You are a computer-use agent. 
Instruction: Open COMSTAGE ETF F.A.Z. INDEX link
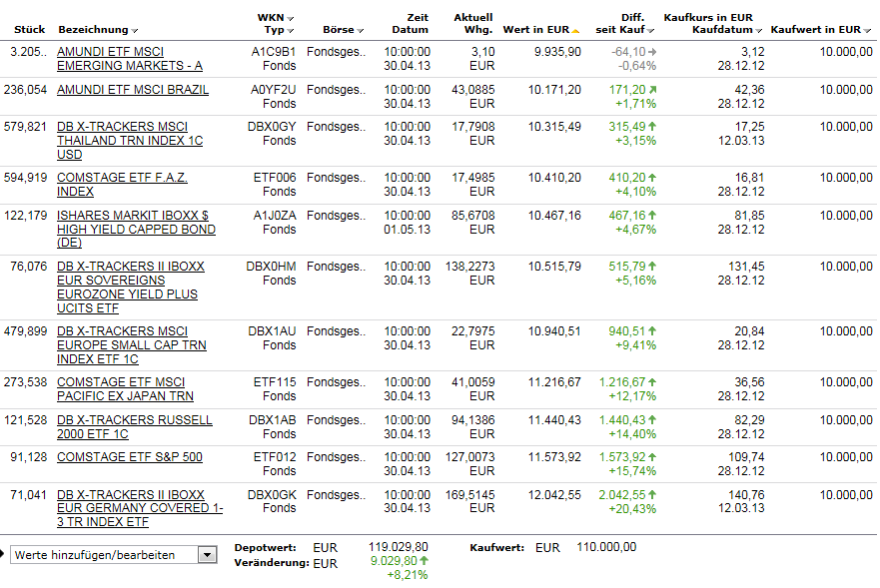(122, 184)
